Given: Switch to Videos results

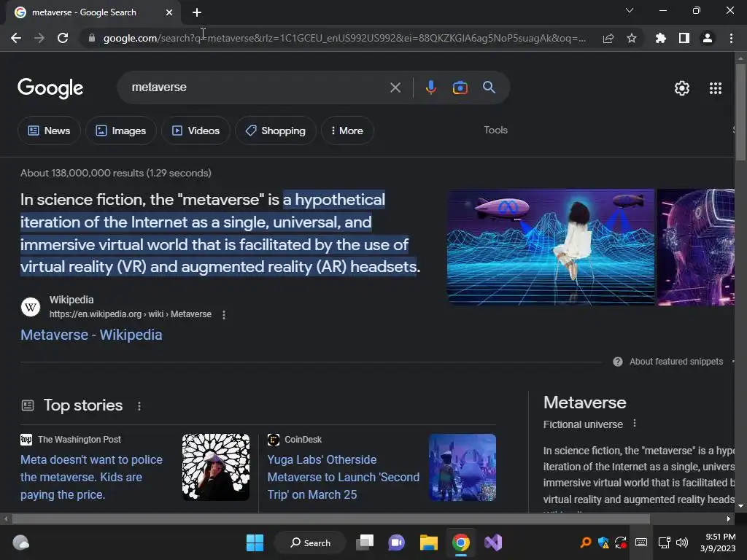Looking at the screenshot, I should click(196, 131).
